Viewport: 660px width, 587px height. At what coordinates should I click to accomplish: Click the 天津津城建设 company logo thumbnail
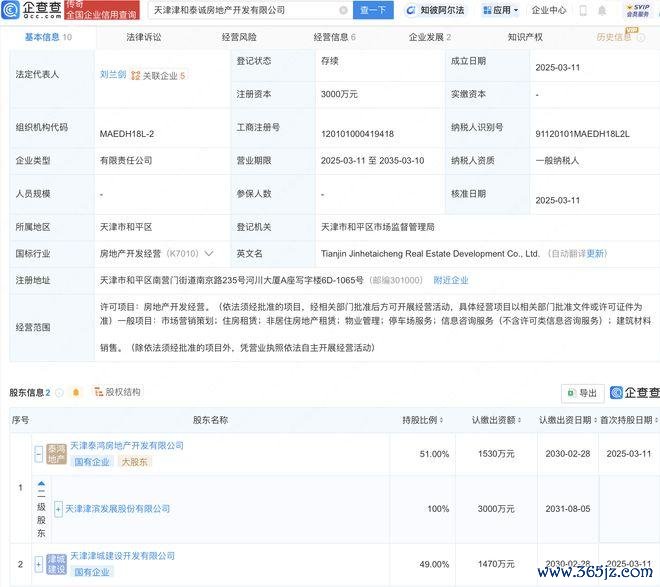[56, 564]
